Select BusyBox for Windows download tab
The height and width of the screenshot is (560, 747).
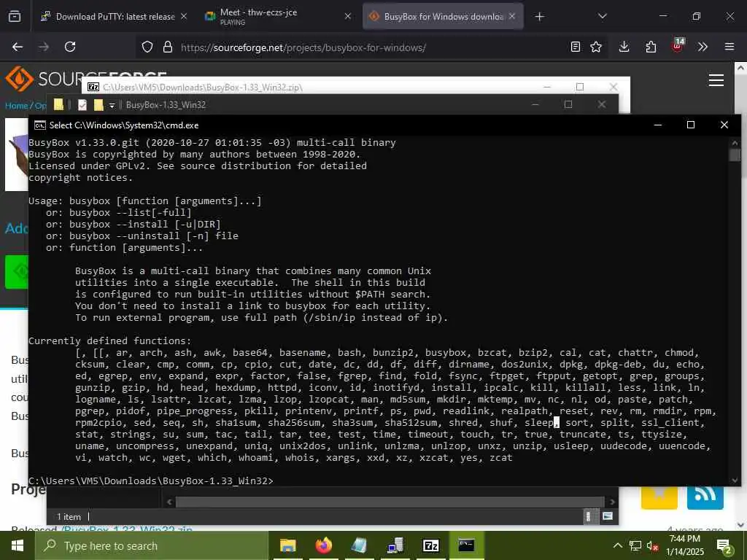click(x=443, y=17)
